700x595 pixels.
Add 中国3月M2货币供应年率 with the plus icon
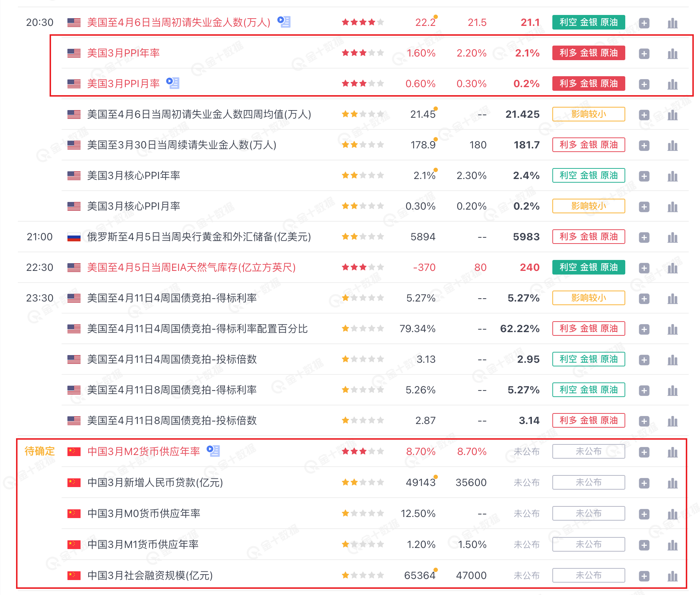pyautogui.click(x=644, y=452)
